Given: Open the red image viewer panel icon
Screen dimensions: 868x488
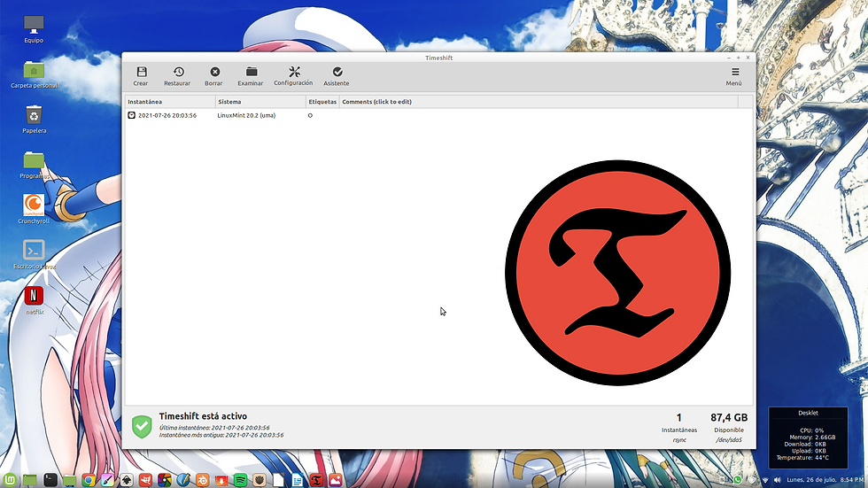Looking at the screenshot, I should pyautogui.click(x=336, y=480).
